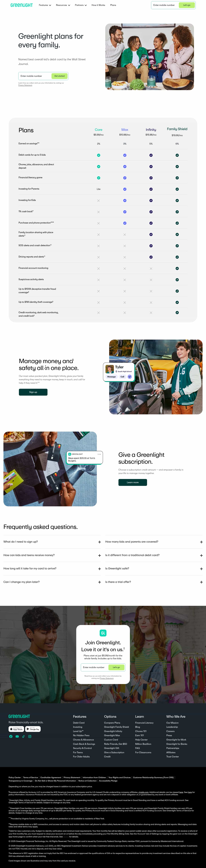Open Greenlight logo home link in header

[x=22, y=5]
